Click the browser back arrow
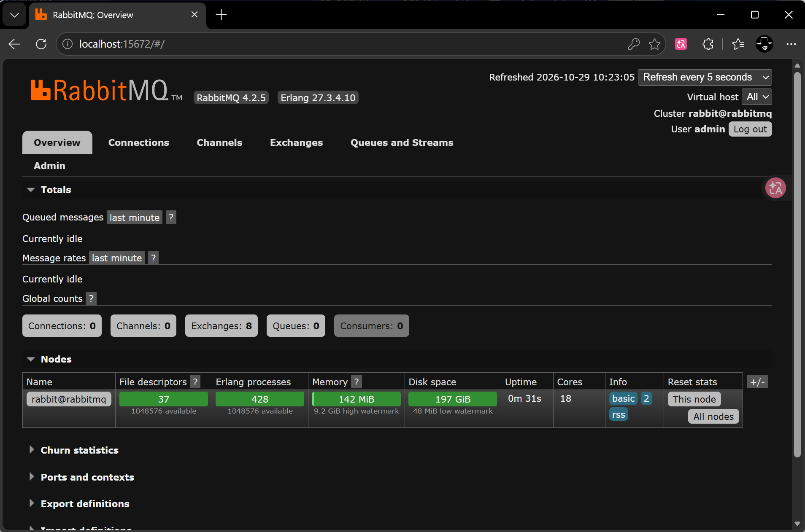Viewport: 805px width, 532px height. (15, 44)
